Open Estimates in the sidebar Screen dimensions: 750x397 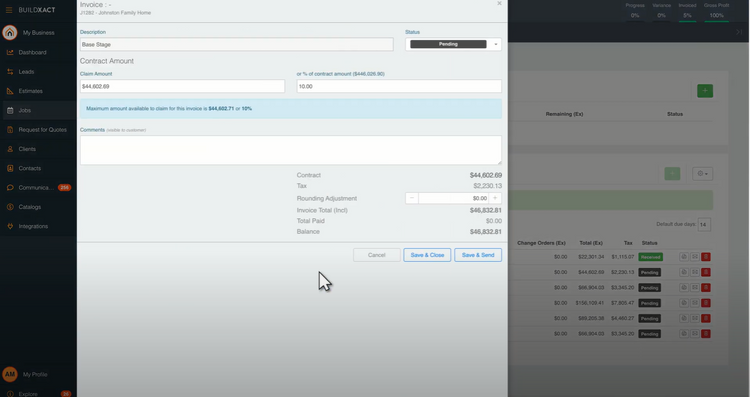tap(30, 91)
